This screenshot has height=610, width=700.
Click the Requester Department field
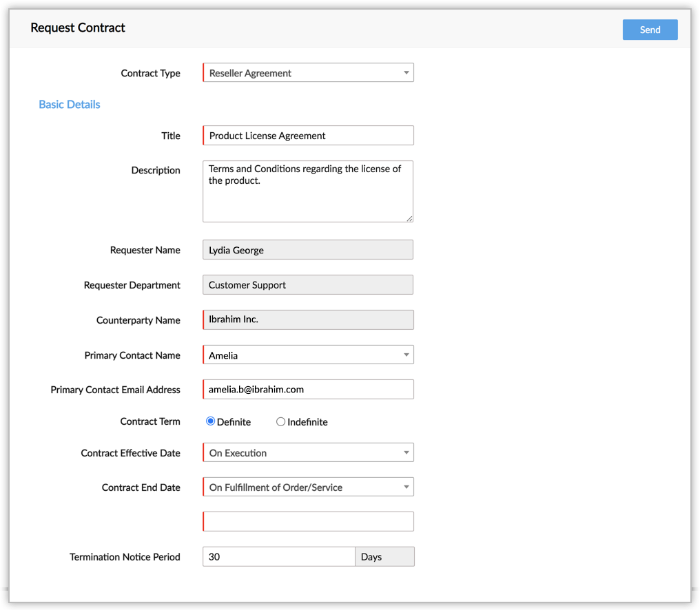(308, 285)
